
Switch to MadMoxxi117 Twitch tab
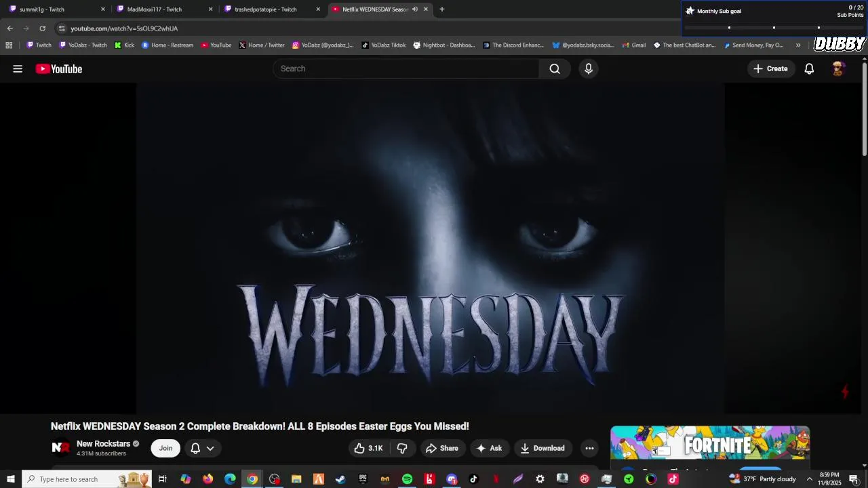point(163,9)
